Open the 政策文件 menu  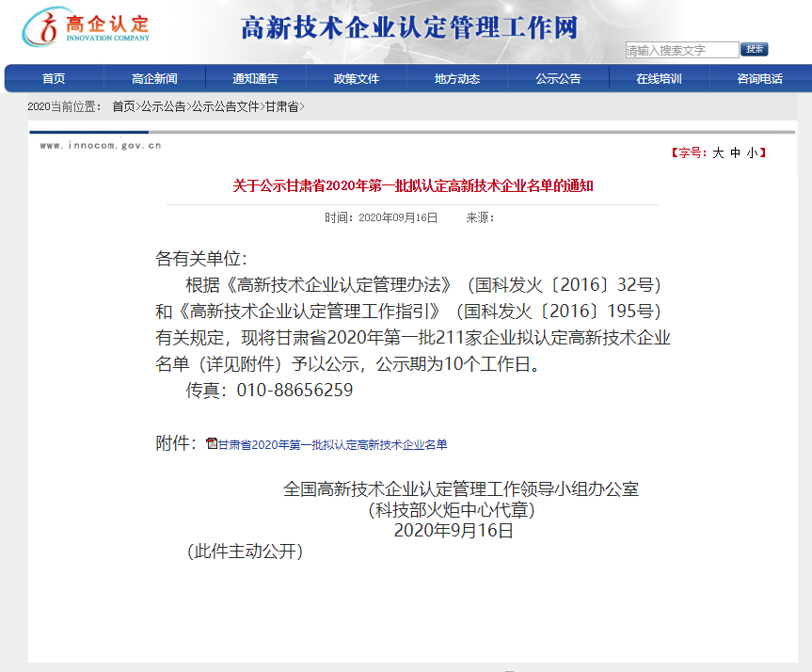[x=356, y=79]
